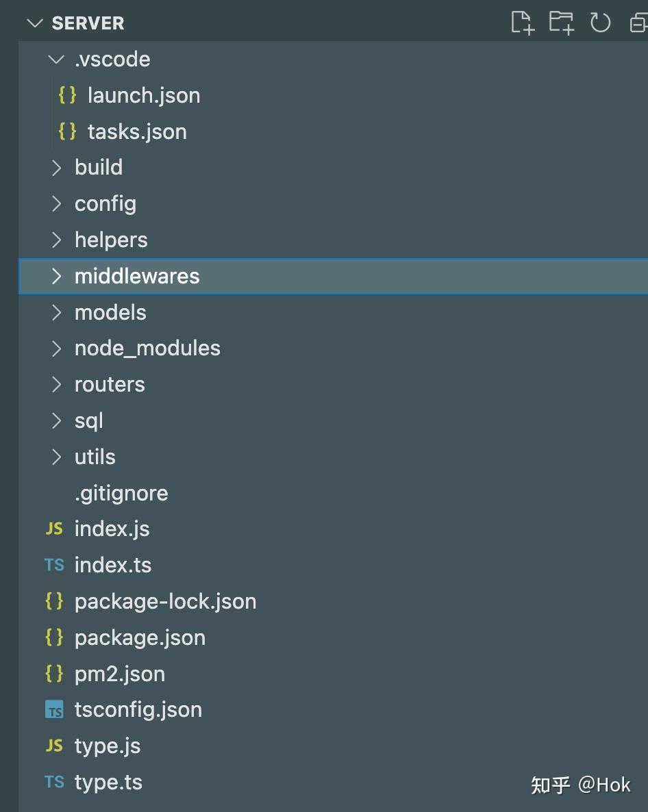Refresh the explorer with the reload icon
The width and height of the screenshot is (648, 812).
(x=600, y=23)
